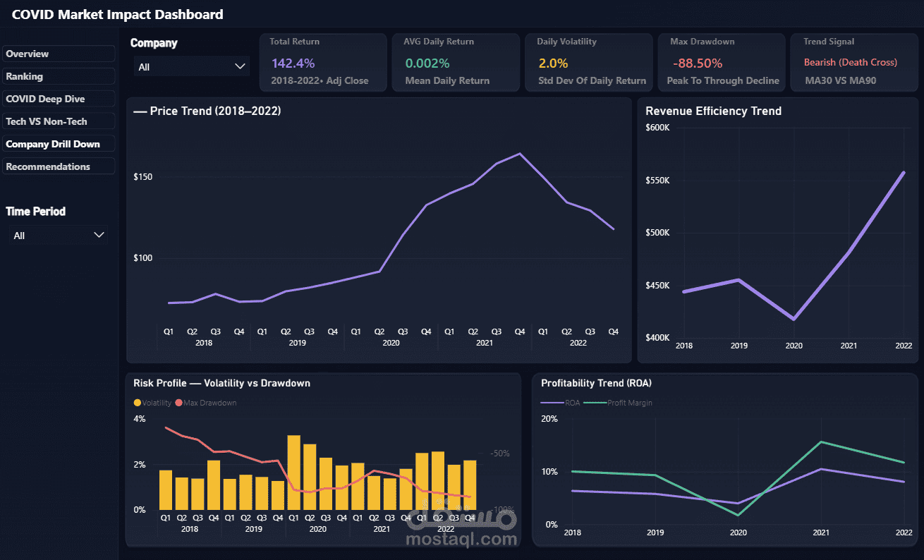This screenshot has height=560, width=924.
Task: Click the green Profit Margin legend line
Action: [x=595, y=403]
